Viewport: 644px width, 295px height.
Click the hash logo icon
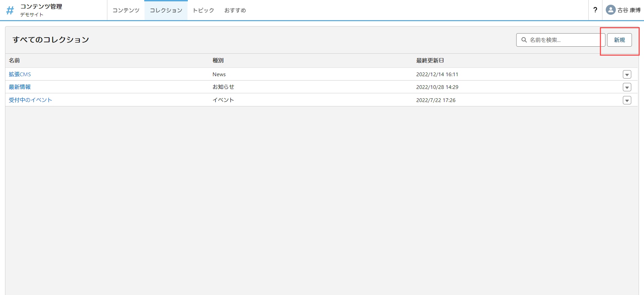coord(10,10)
